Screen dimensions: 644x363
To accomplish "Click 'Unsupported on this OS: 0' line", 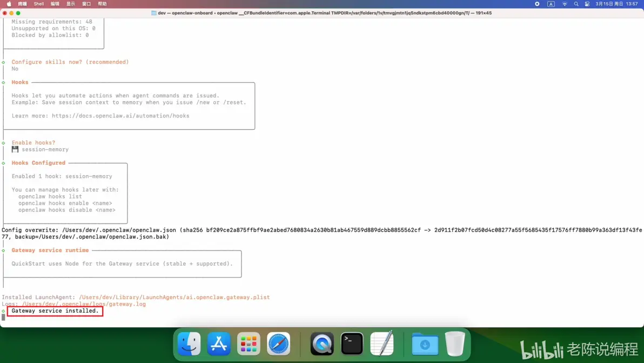I will [53, 29].
